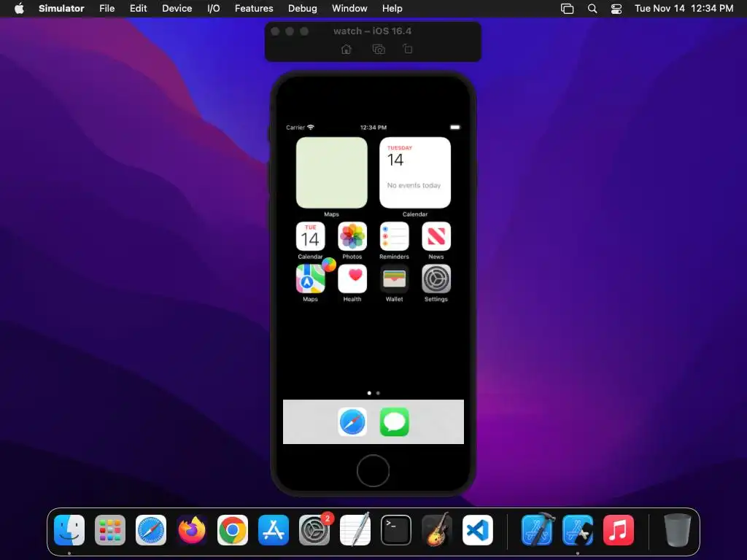Launch the Reminders app icon

(x=394, y=236)
